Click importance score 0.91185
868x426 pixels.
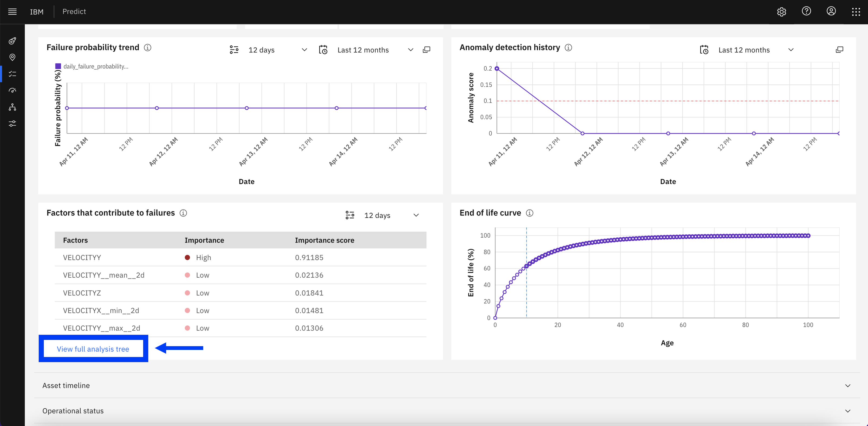(x=309, y=257)
